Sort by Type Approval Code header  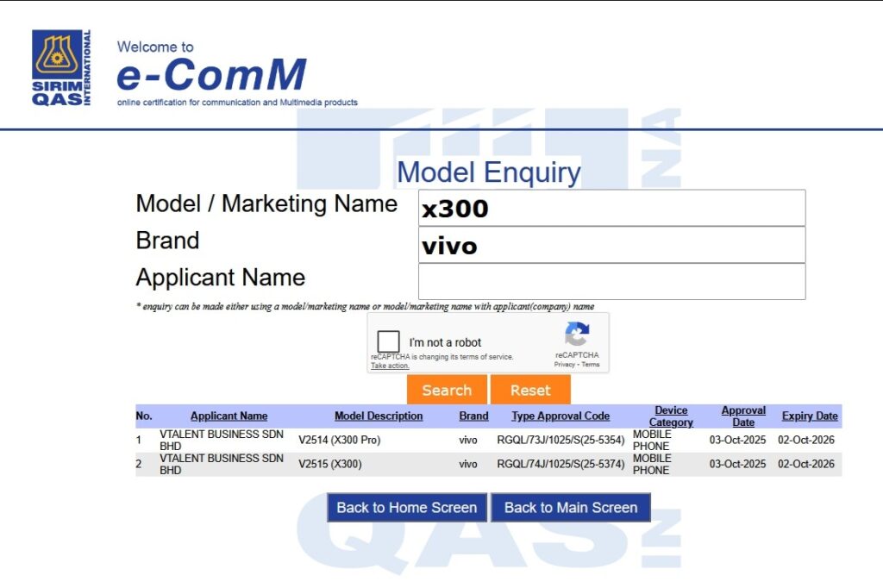click(x=560, y=416)
